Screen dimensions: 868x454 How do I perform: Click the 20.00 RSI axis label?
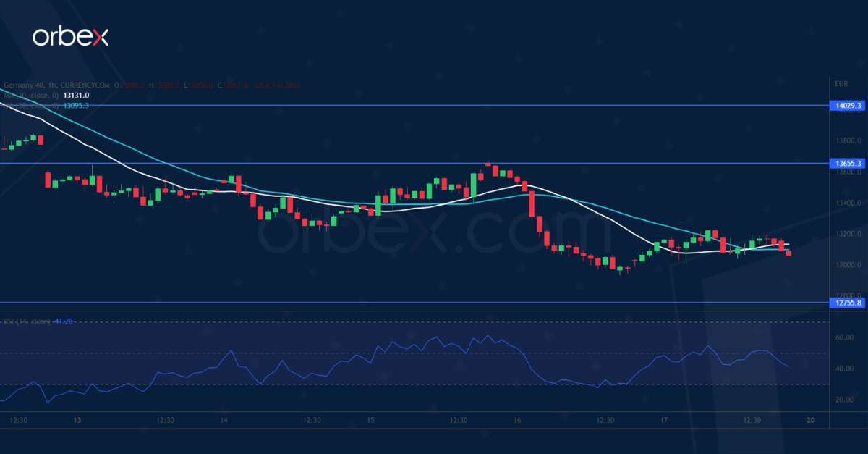[x=843, y=400]
